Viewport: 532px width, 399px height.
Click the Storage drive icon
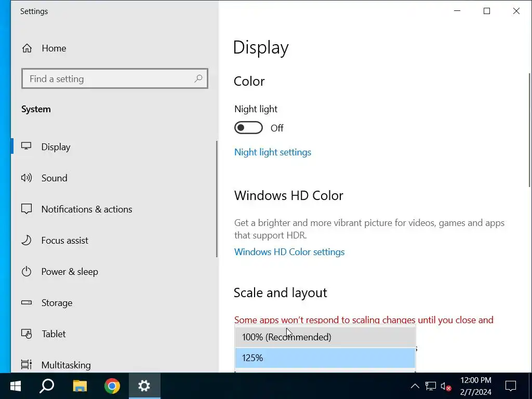(x=26, y=302)
